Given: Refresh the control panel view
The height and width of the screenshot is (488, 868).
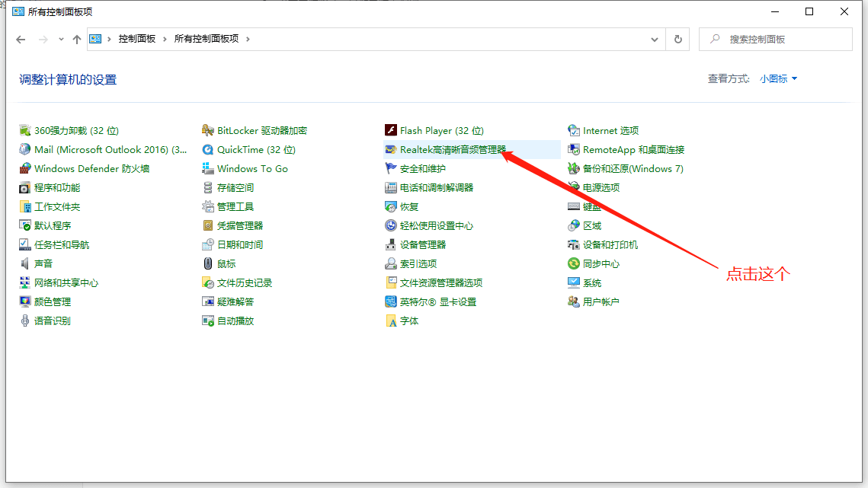Looking at the screenshot, I should (677, 40).
